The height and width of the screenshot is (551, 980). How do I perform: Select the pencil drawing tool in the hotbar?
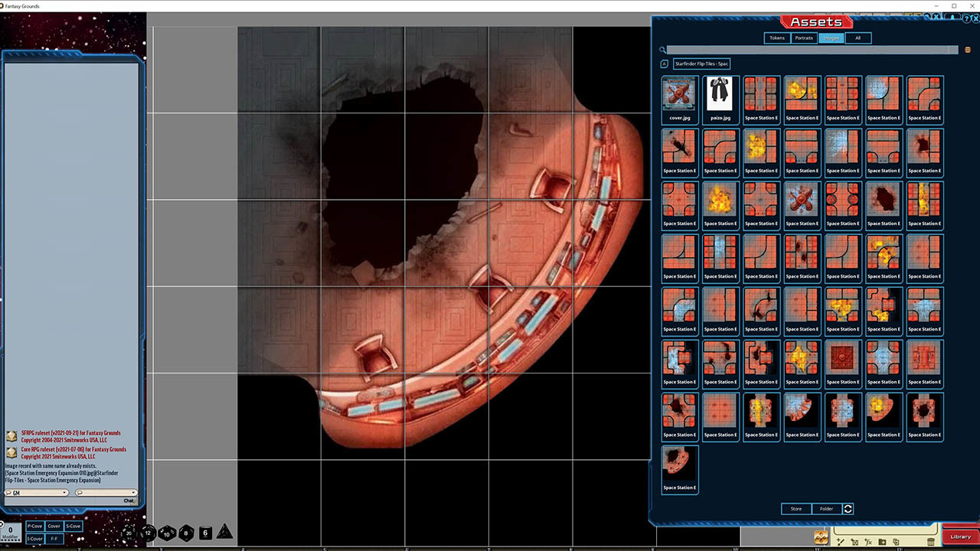coord(840,542)
